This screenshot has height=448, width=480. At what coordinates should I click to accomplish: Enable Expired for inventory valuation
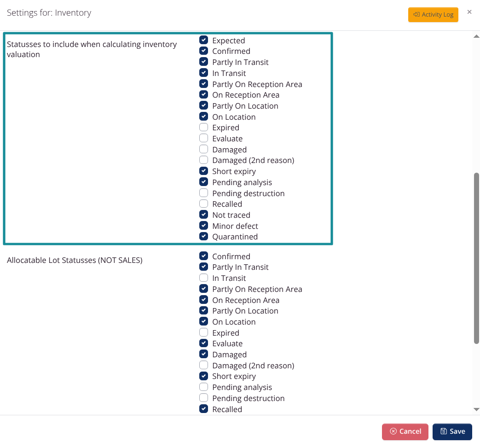[x=203, y=127]
